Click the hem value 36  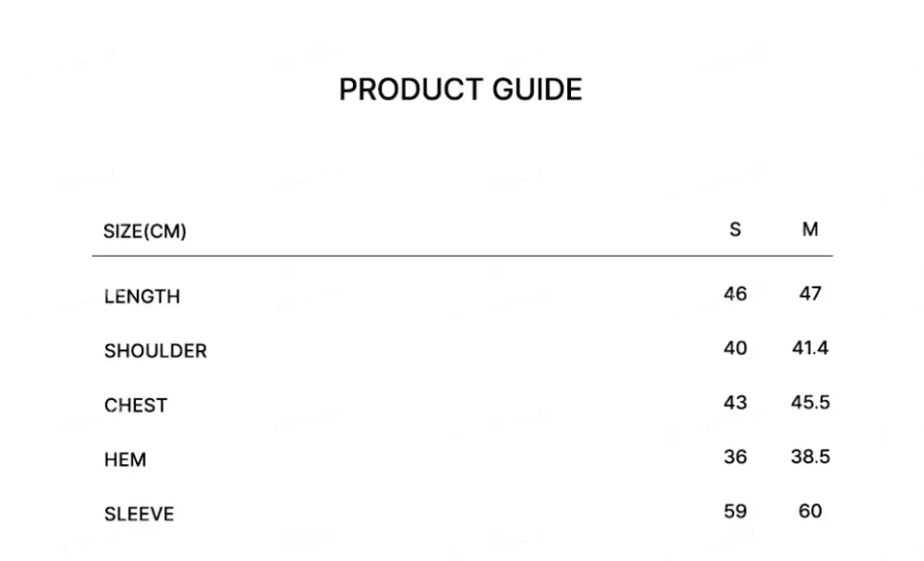tap(736, 457)
